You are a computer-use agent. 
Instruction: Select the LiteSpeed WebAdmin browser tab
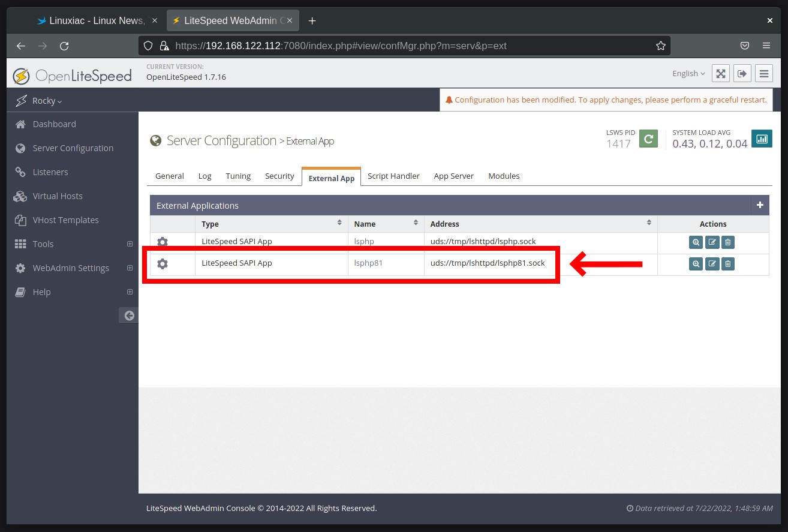click(x=234, y=20)
